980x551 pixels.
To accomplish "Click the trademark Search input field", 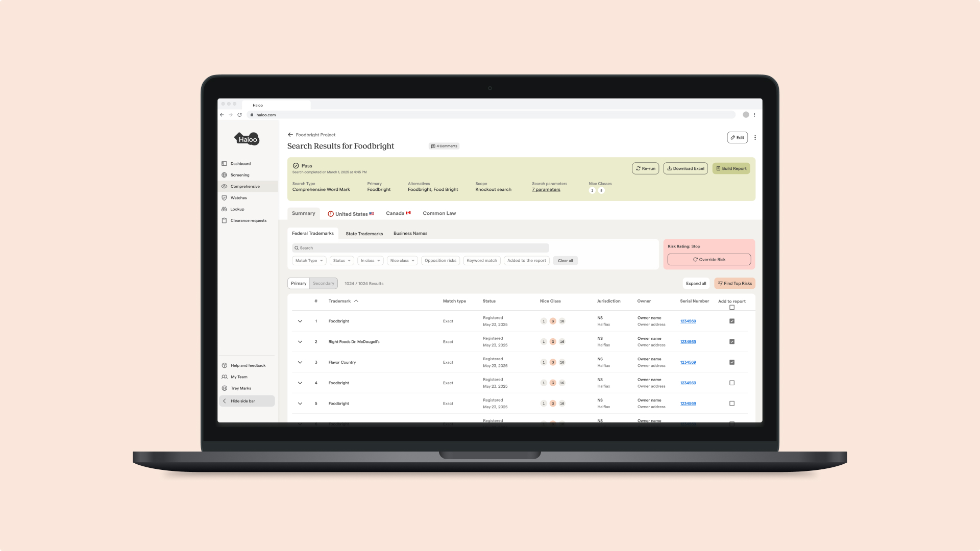I will (420, 248).
